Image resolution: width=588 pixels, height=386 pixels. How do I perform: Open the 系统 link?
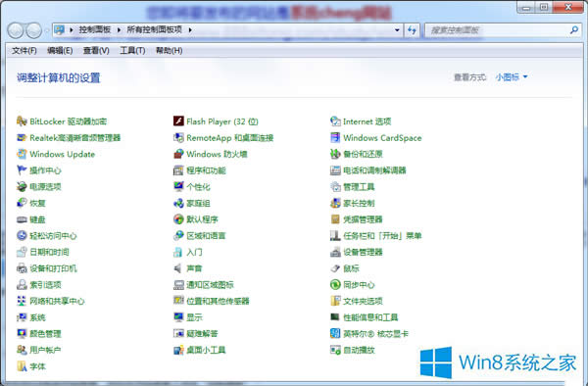pyautogui.click(x=37, y=317)
